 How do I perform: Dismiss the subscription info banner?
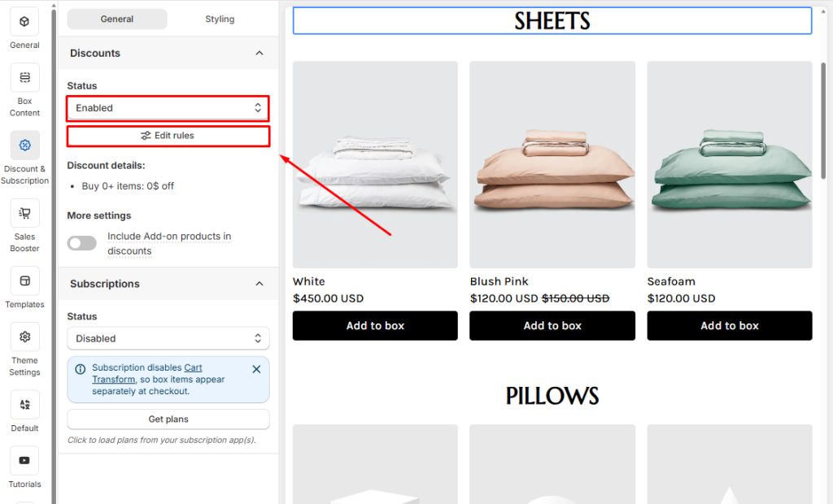(x=256, y=369)
